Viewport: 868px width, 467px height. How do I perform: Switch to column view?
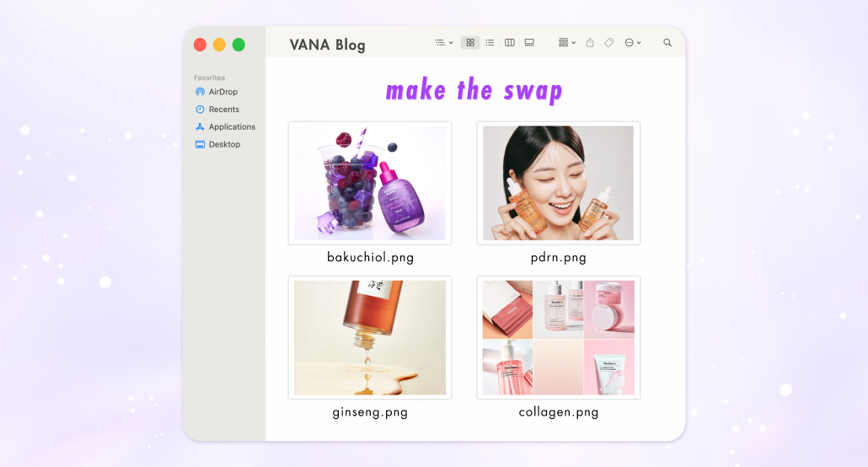[x=510, y=43]
